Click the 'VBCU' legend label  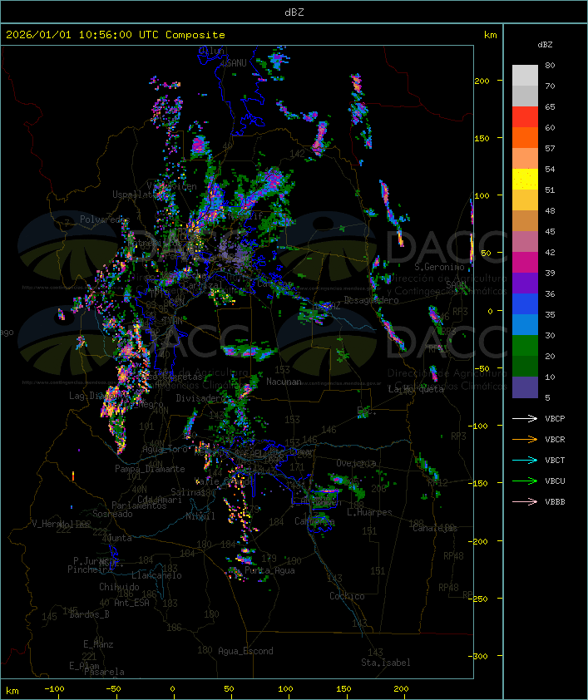tap(555, 481)
